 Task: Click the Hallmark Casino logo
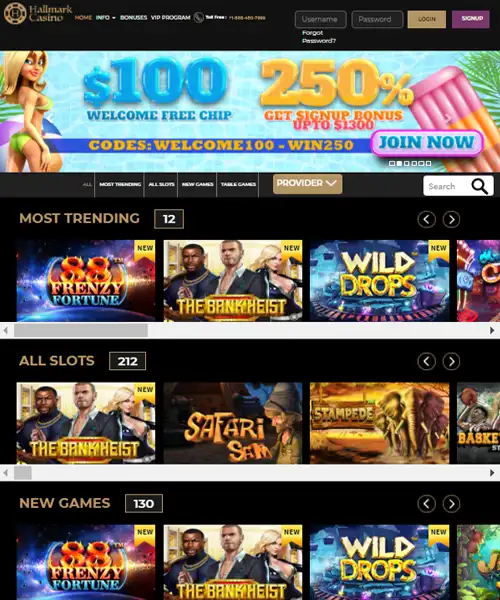pos(38,13)
